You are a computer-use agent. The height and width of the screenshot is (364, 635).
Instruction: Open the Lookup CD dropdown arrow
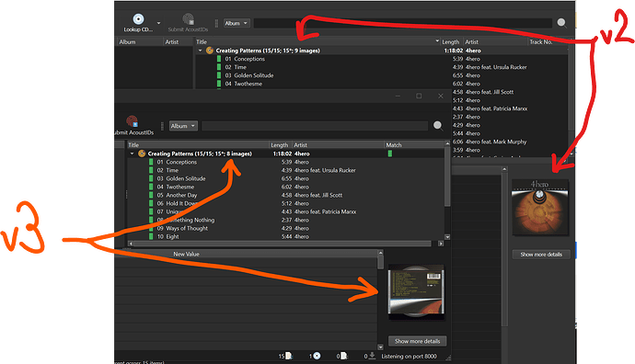click(x=158, y=24)
